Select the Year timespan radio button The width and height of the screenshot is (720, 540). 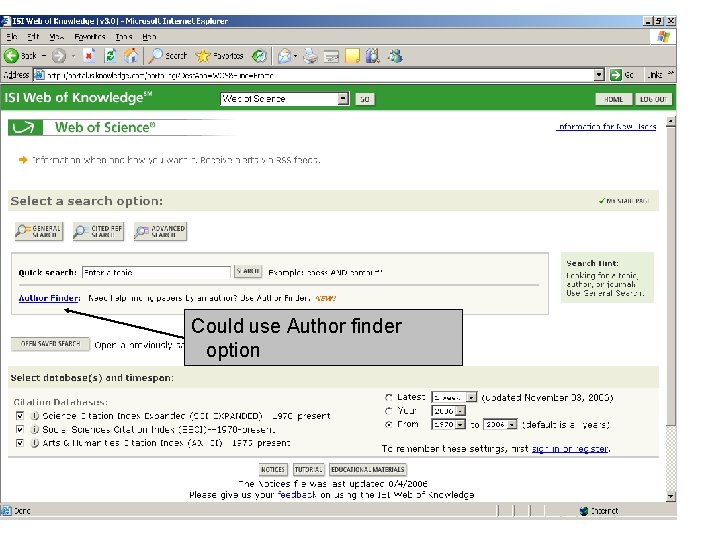pos(389,411)
